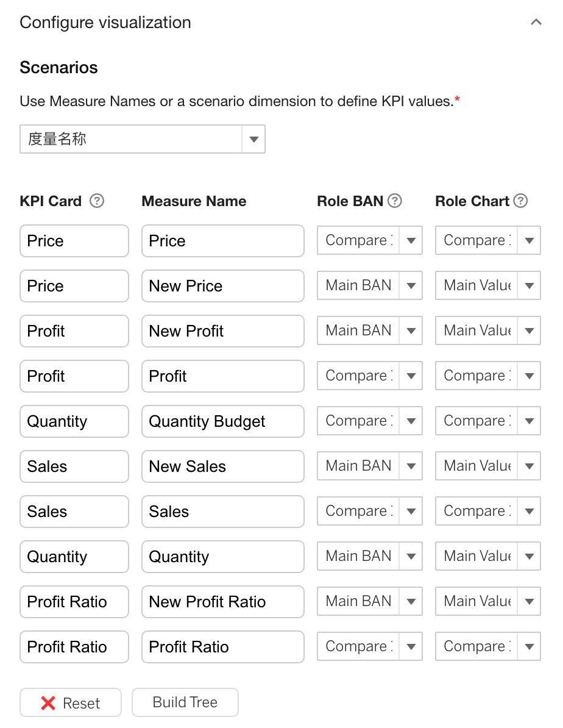Viewport: 563px width, 728px height.
Task: Open Role Chart dropdown for Quantity measure
Action: click(x=488, y=555)
